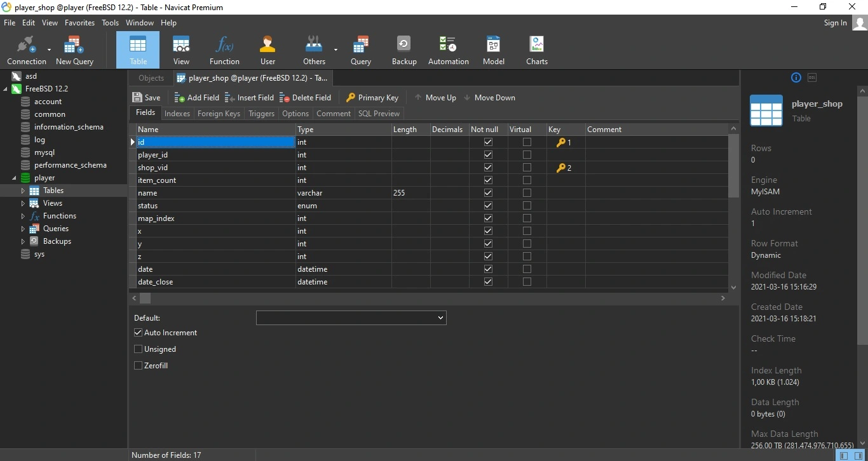Screen dimensions: 868x461
Task: Switch to the Indexes tab
Action: click(x=177, y=114)
